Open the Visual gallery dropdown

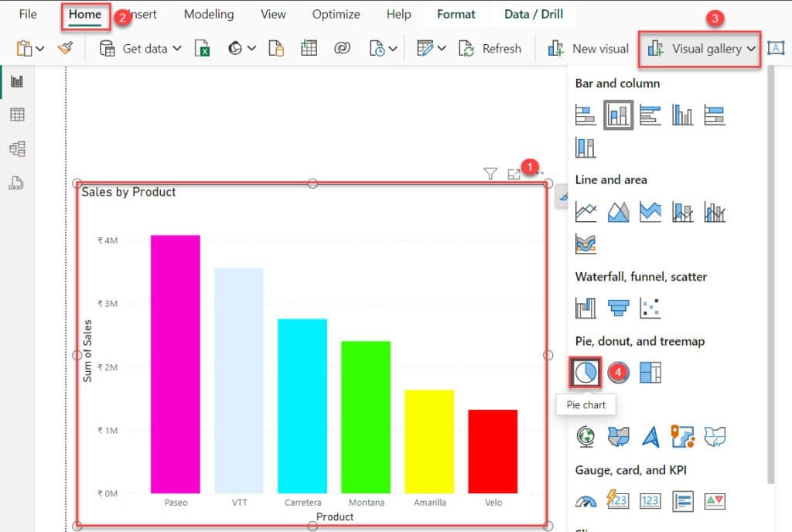[x=699, y=49]
